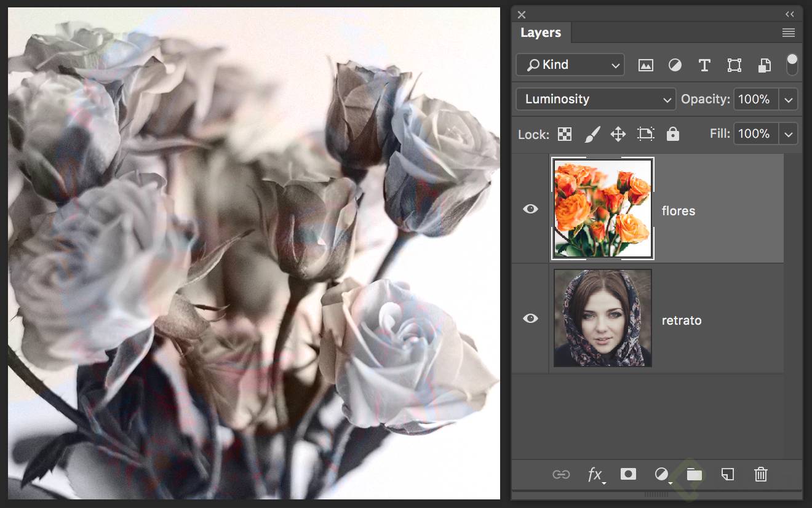Lock transparent pixels icon
The width and height of the screenshot is (812, 508).
565,134
